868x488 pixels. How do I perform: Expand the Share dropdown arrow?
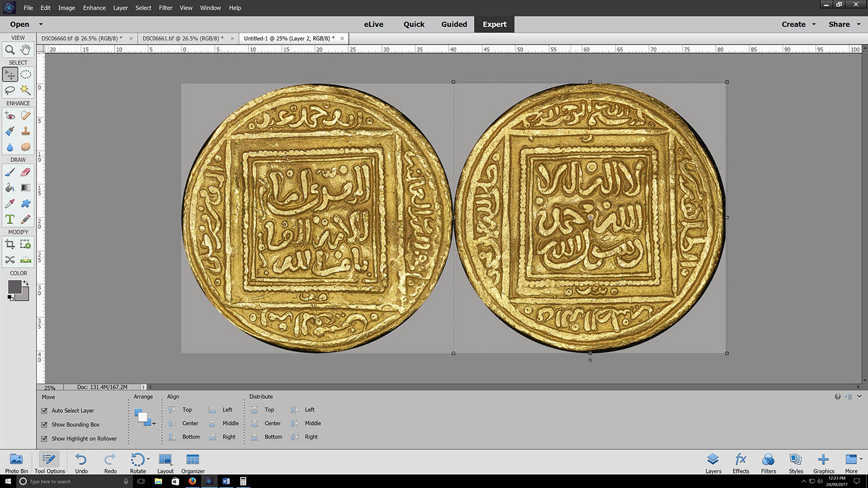click(x=859, y=24)
